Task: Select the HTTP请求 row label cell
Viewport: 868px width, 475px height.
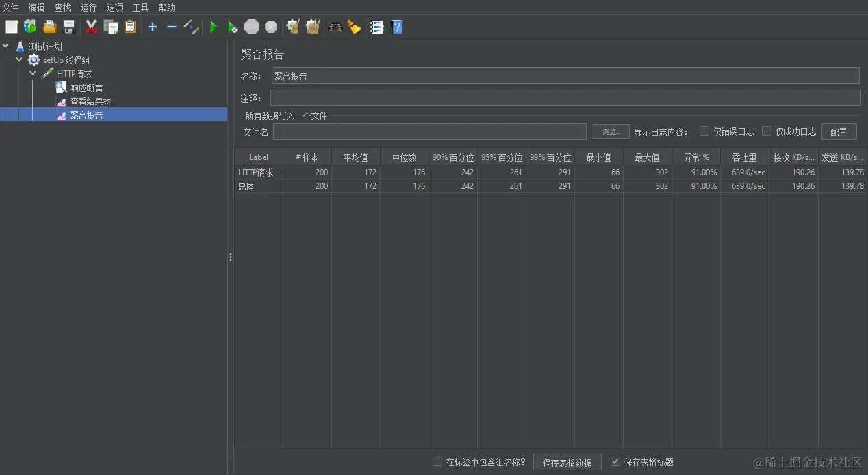Action: click(259, 172)
